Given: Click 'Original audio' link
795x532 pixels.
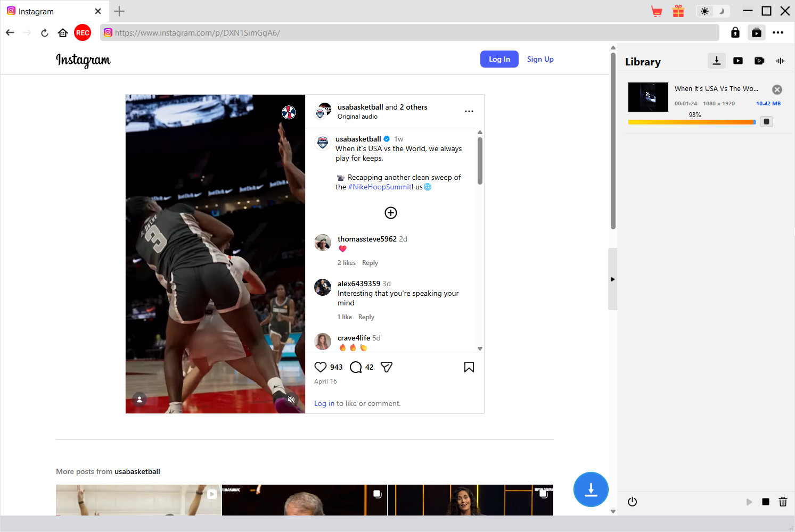Looking at the screenshot, I should click(357, 117).
